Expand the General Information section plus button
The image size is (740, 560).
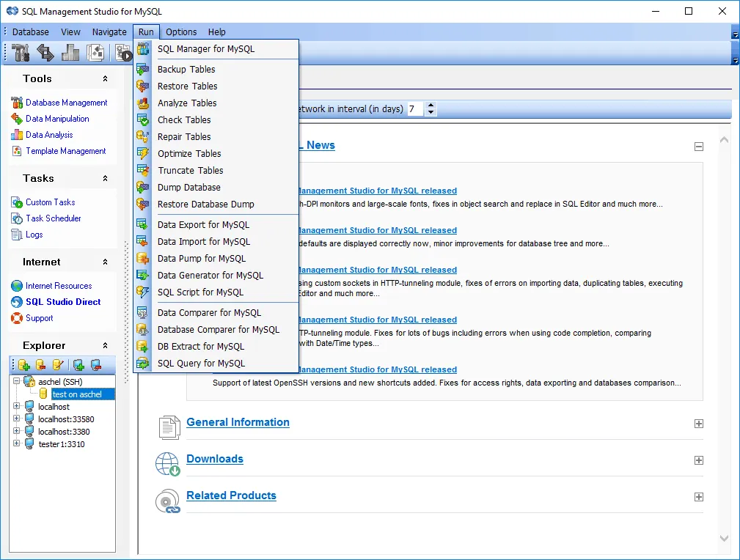[699, 424]
